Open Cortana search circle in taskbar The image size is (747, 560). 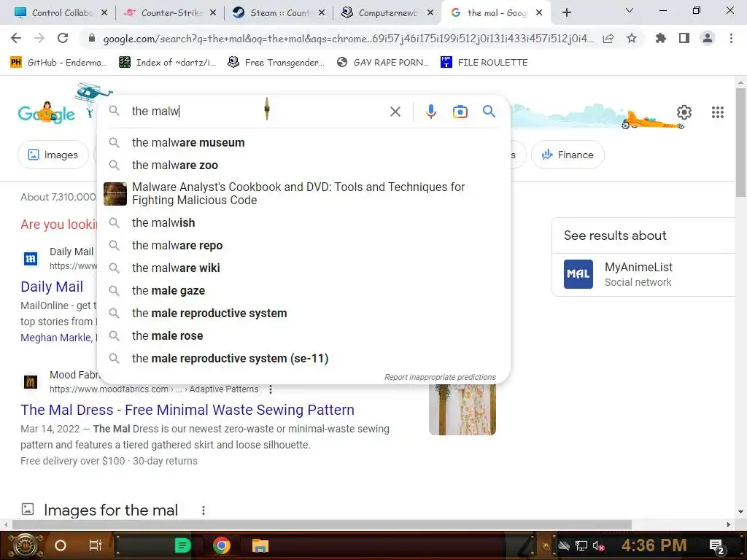[x=61, y=545]
